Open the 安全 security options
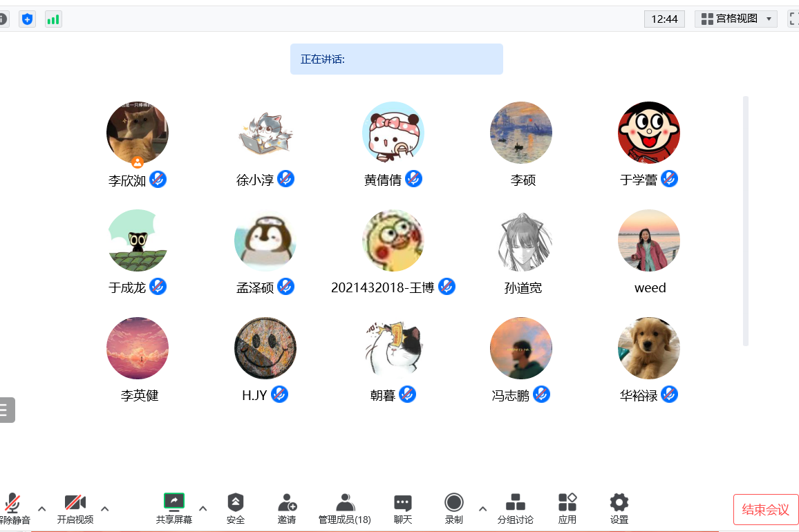 [x=236, y=509]
